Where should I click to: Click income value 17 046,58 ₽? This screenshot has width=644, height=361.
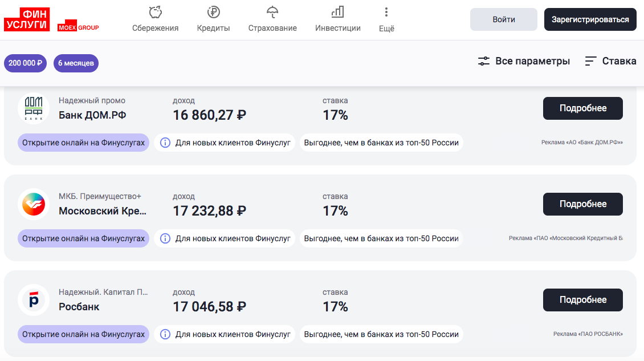[210, 307]
